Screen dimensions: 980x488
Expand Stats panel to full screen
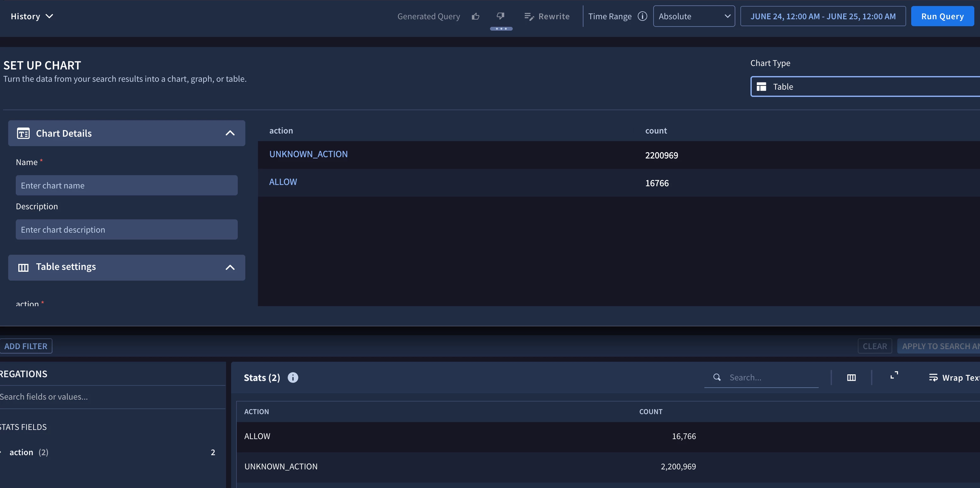tap(894, 375)
